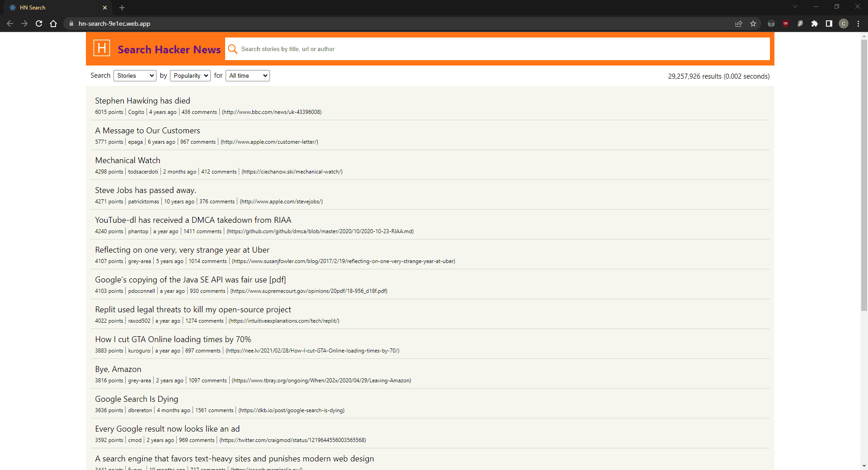Click author 'patricktomas' on Steve Jobs story

coord(143,202)
